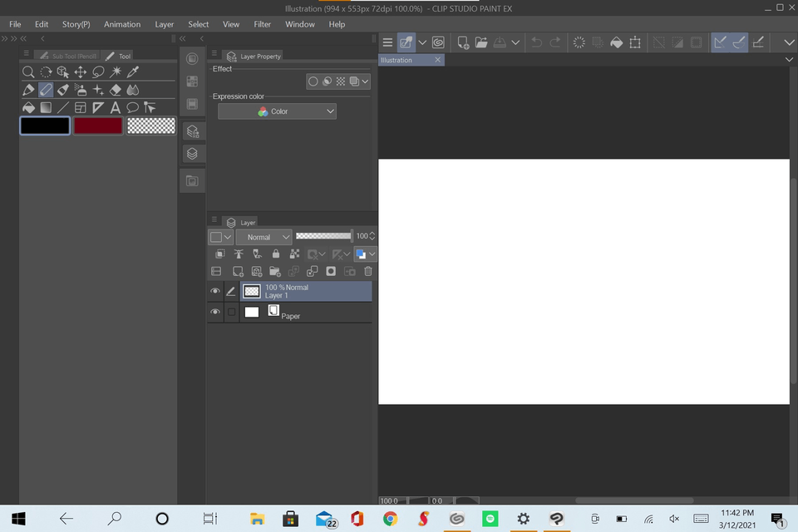Select the Correct line tool

click(x=150, y=107)
